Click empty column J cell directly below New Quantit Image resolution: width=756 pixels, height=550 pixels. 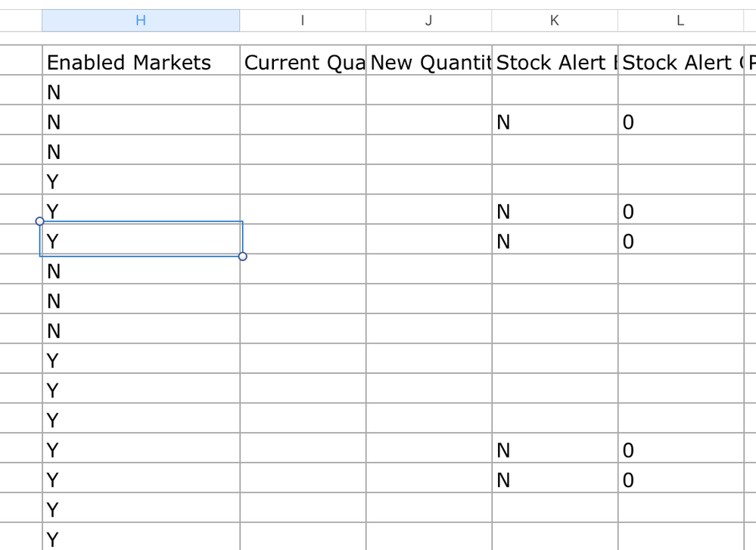coord(428,92)
